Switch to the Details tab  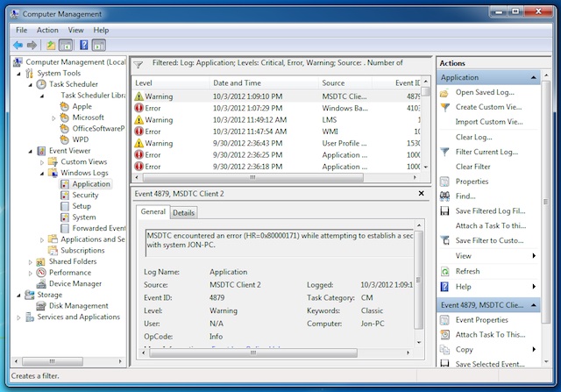(183, 212)
